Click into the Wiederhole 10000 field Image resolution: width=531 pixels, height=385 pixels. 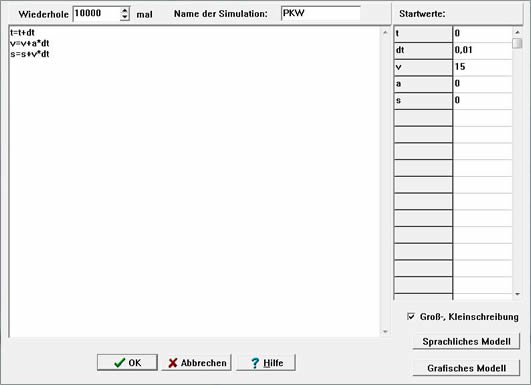pos(97,14)
